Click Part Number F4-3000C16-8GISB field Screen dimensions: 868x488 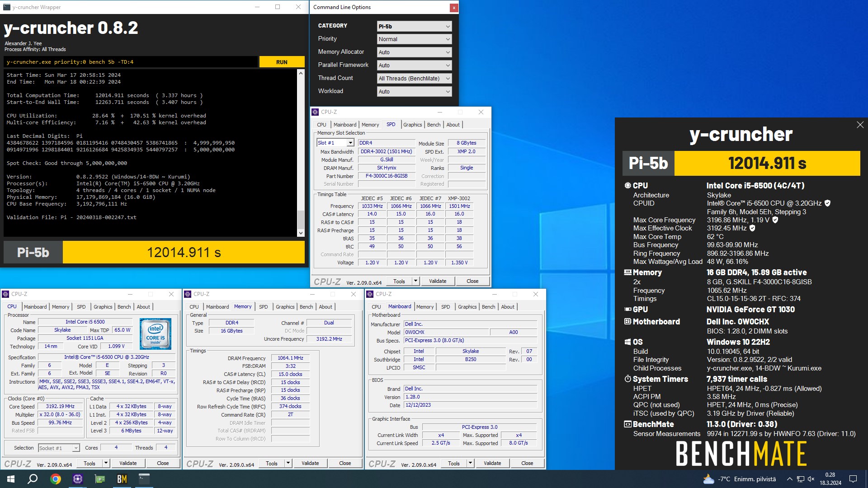point(387,176)
